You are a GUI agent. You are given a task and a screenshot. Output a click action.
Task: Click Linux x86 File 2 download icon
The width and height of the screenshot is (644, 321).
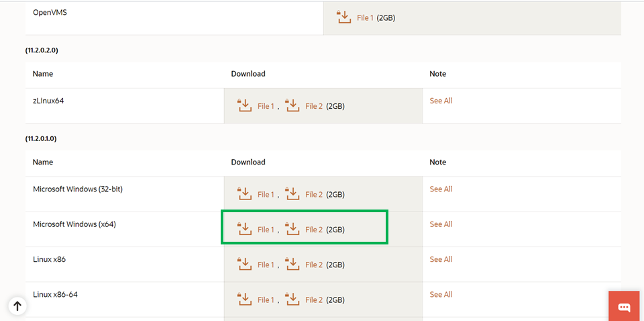pyautogui.click(x=292, y=264)
